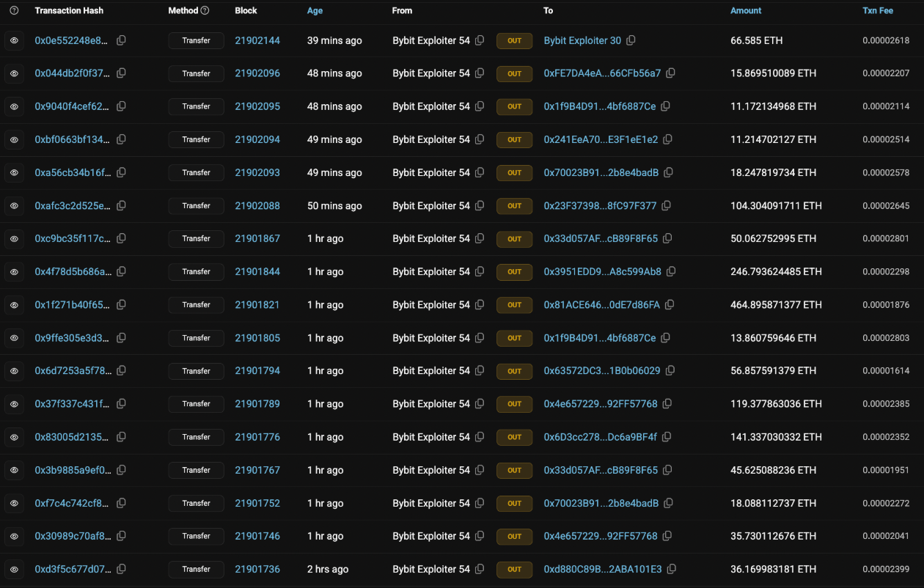Open block 21901736

[257, 569]
